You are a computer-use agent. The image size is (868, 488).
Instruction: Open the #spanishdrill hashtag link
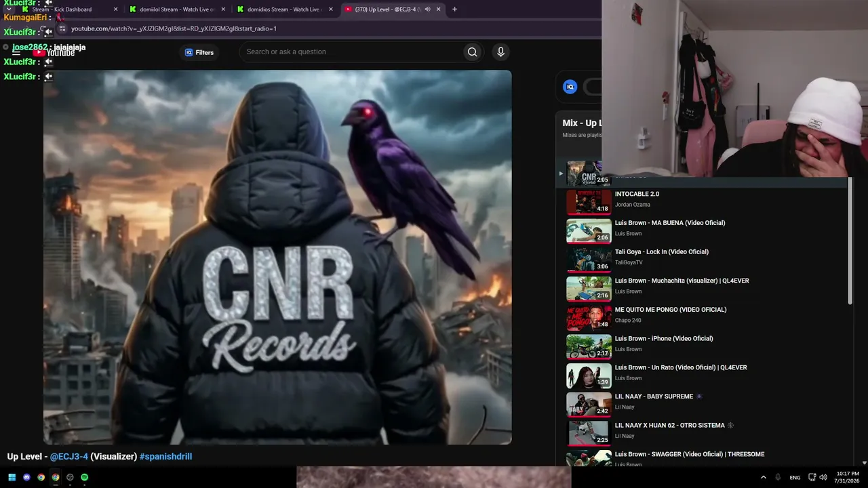click(x=165, y=457)
